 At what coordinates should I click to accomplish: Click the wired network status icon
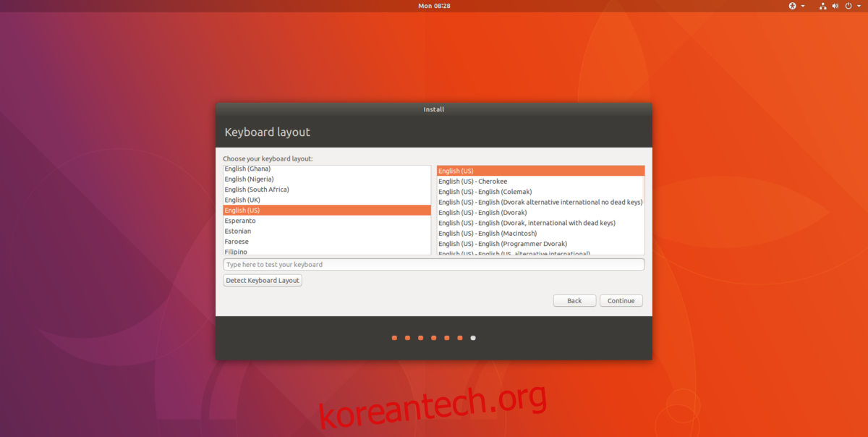[x=823, y=6]
